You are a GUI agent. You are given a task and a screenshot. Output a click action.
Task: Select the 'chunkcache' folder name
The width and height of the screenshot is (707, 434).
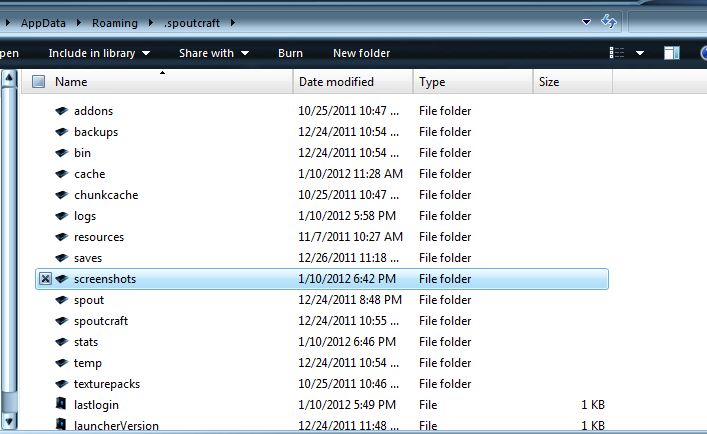click(106, 195)
